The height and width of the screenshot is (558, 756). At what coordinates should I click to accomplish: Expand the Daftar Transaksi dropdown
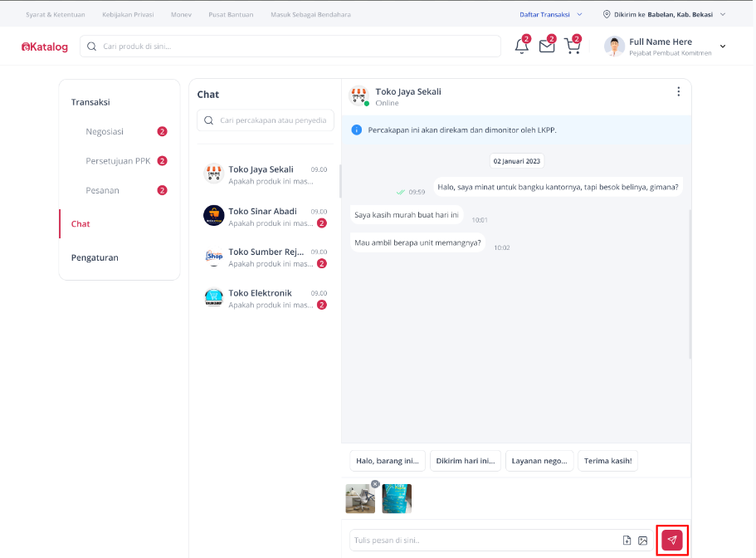(x=550, y=14)
